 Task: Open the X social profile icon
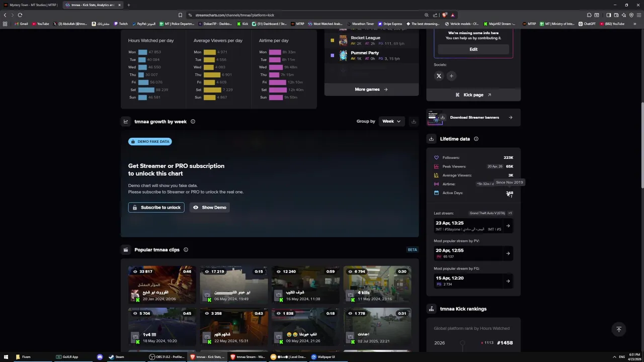[439, 76]
